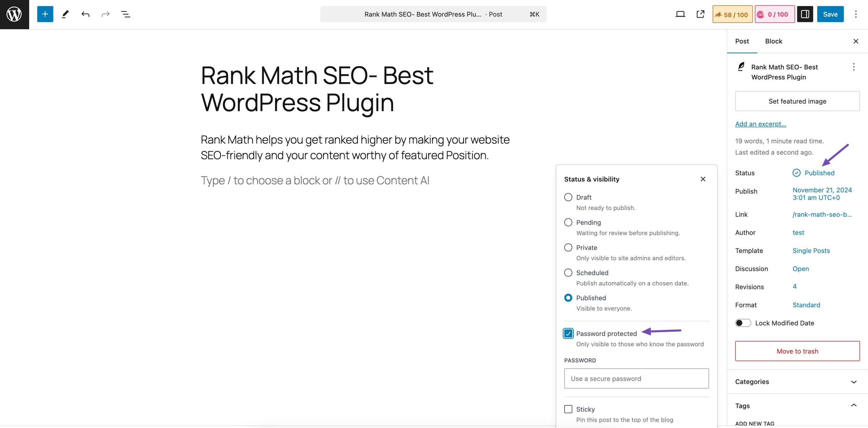Click the Edit pencil tool icon
Screen dimensions: 868x428
(65, 14)
